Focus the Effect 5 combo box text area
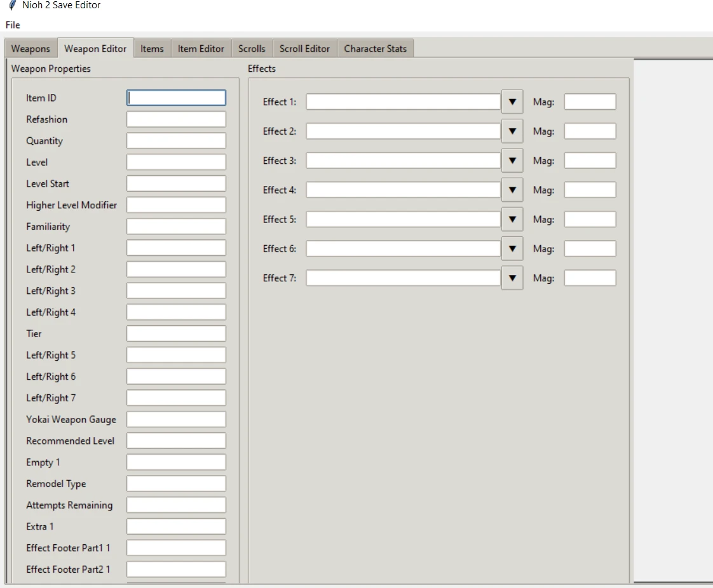 tap(403, 220)
